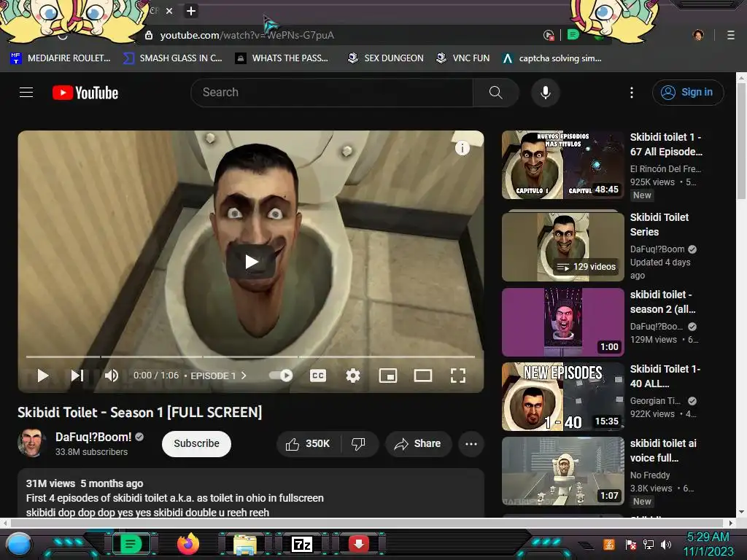
Task: Open WHATS THE PASS... bookmark
Action: (x=282, y=58)
